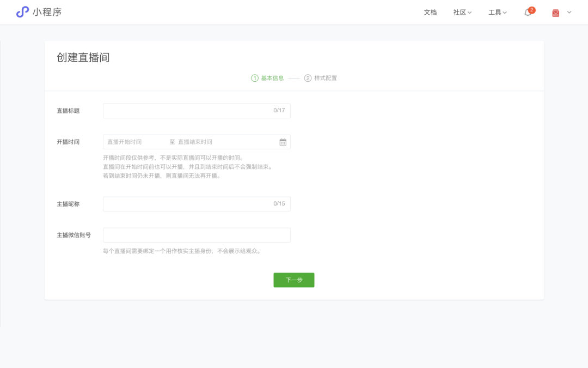
Task: Open calendar icon in 开播时间 field
Action: click(283, 142)
